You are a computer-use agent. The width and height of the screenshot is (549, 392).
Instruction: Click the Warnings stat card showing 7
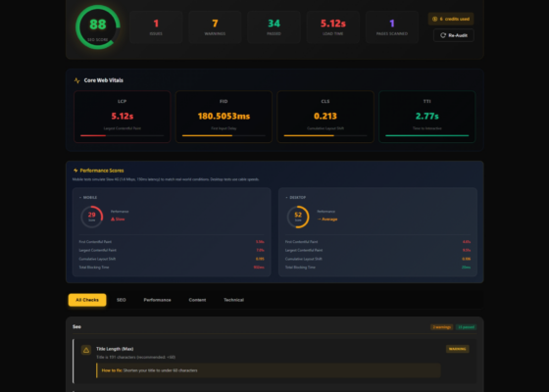click(x=215, y=27)
